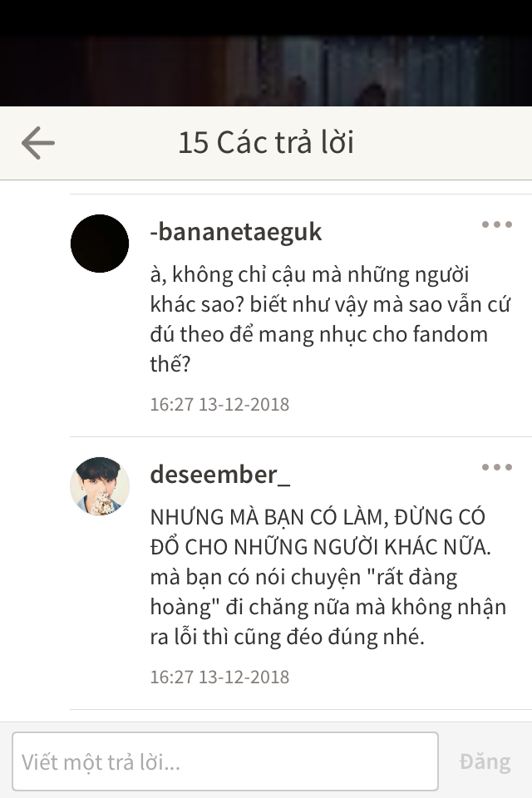Open the three-dot menu on -bananetaeguk's reply

(497, 224)
